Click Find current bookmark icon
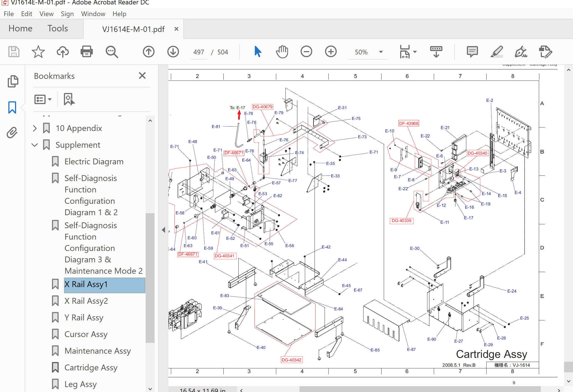This screenshot has height=392, width=573. coord(69,99)
